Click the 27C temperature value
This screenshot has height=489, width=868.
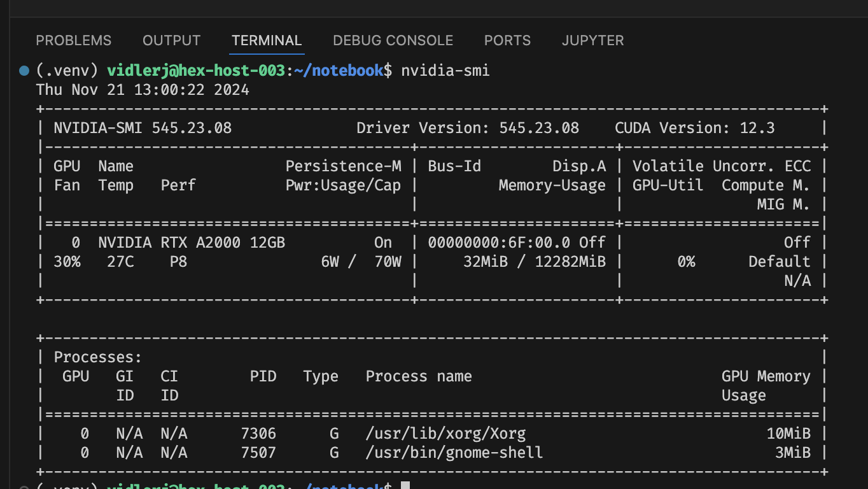121,262
